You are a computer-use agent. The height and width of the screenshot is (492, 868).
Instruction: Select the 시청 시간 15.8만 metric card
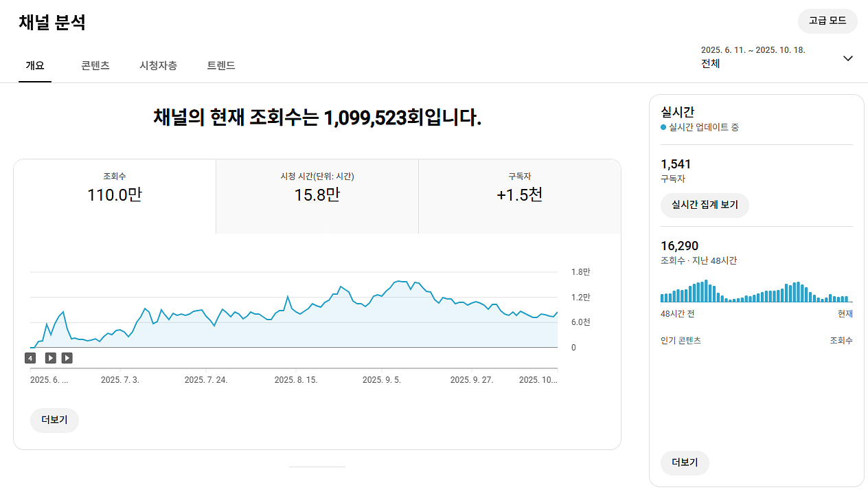point(317,197)
